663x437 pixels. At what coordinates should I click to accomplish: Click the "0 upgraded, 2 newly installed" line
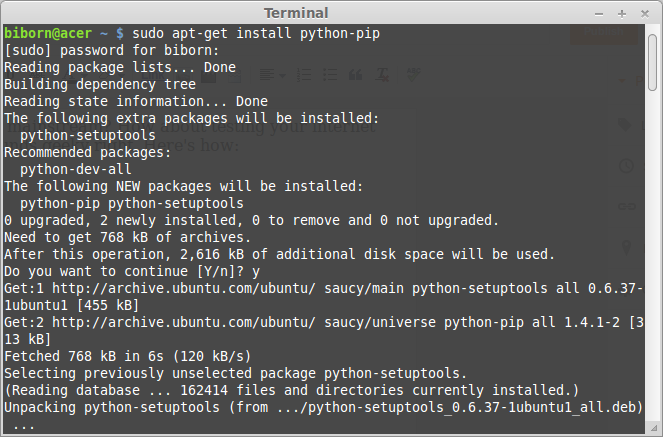pos(252,220)
